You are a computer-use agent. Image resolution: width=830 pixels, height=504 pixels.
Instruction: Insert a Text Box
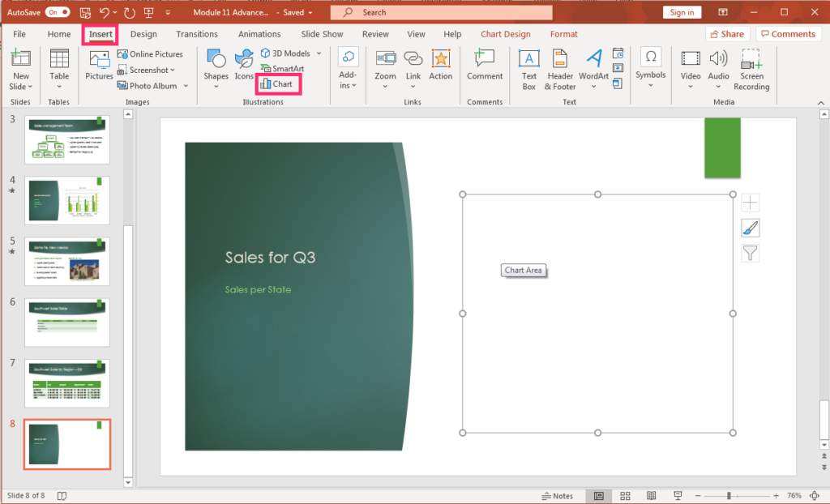[528, 68]
